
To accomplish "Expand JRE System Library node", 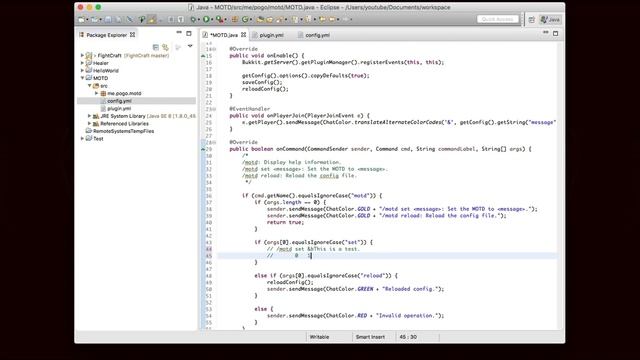I will (89, 116).
